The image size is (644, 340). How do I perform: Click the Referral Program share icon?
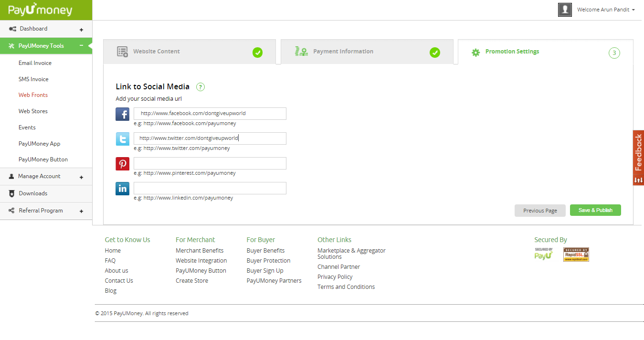point(12,211)
